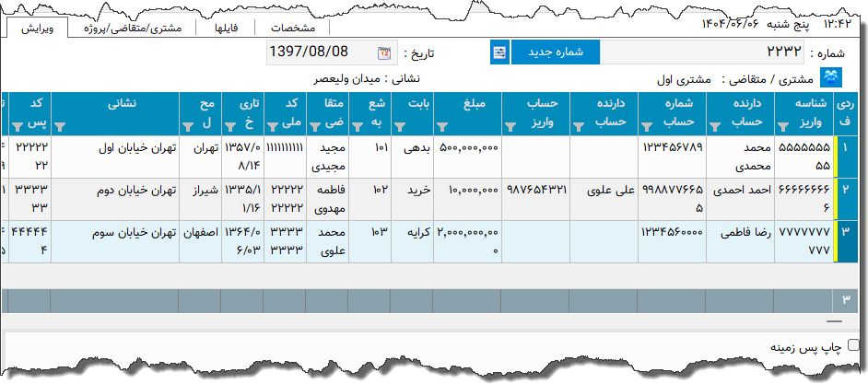The height and width of the screenshot is (384, 868).
Task: Open filter on حساب واریز column
Action: [509, 128]
